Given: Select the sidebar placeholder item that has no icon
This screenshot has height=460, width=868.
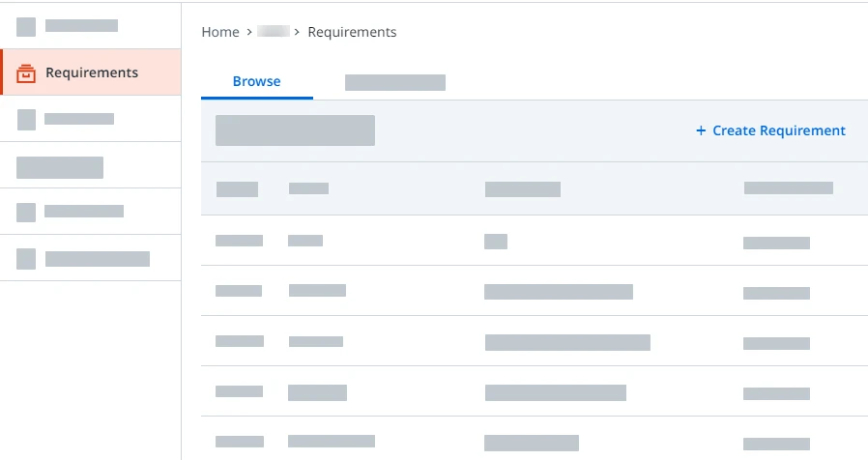Looking at the screenshot, I should (x=90, y=165).
